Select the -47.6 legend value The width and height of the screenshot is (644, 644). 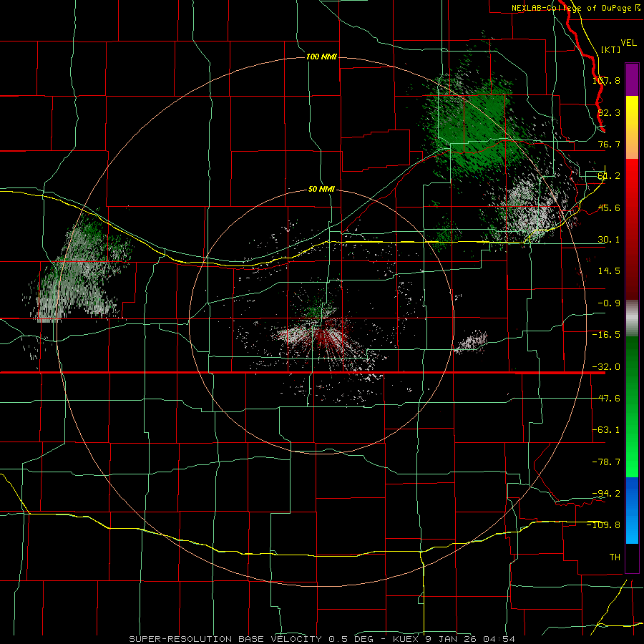[x=606, y=399]
